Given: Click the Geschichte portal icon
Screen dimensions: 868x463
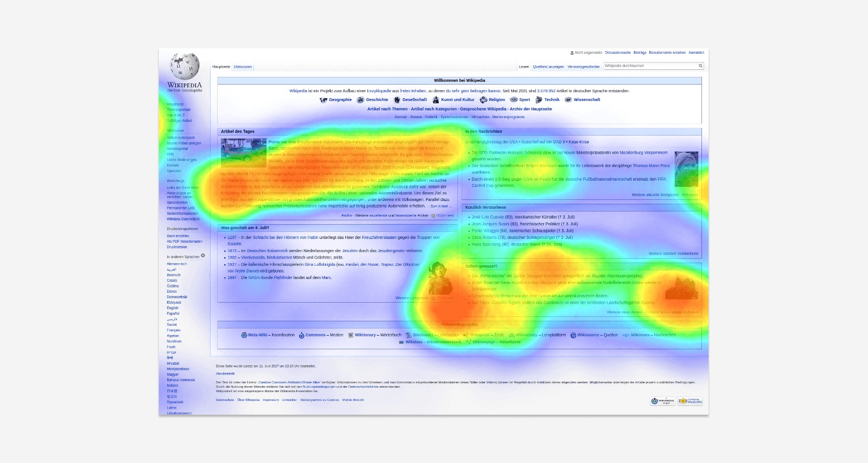Looking at the screenshot, I should (360, 100).
